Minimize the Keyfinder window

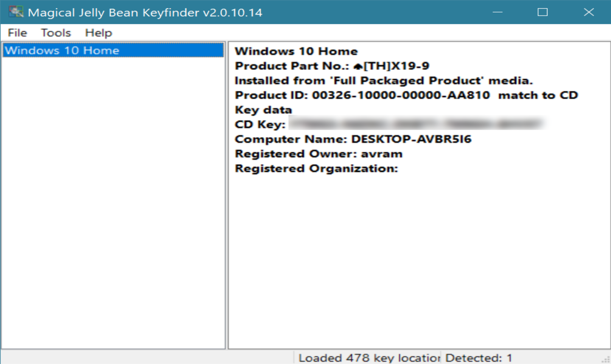coord(498,12)
